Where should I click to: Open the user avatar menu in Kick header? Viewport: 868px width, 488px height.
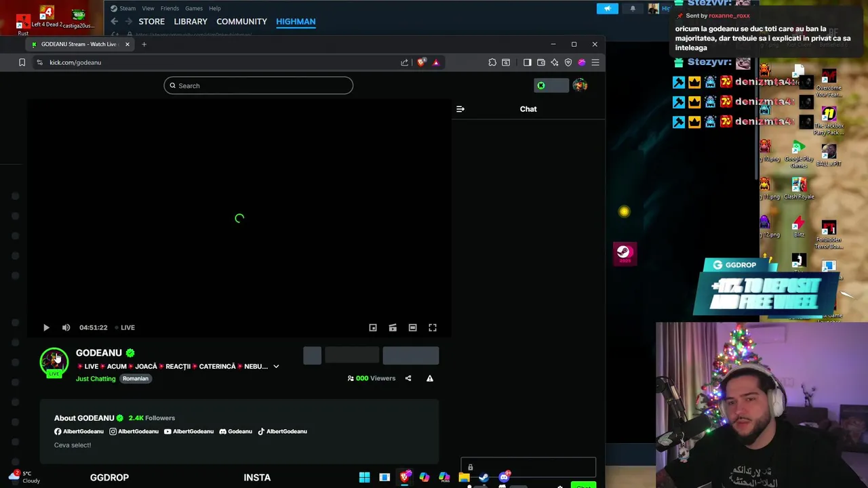pos(580,85)
